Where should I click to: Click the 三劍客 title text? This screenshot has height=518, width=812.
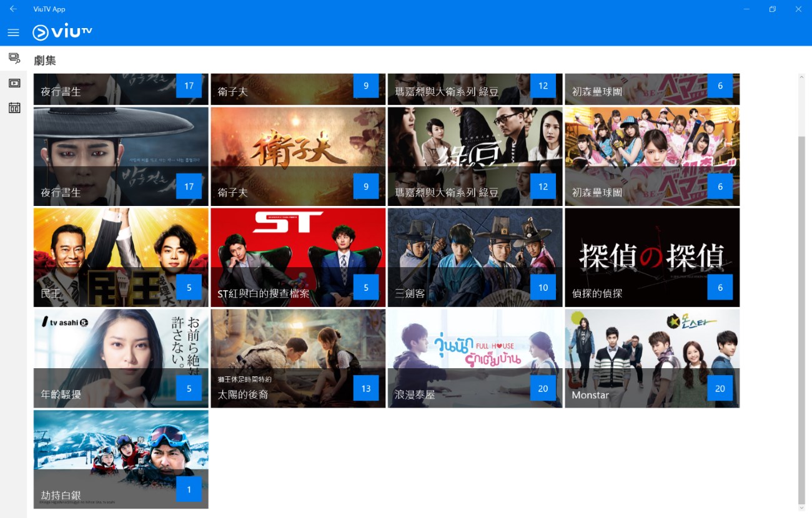coord(410,293)
